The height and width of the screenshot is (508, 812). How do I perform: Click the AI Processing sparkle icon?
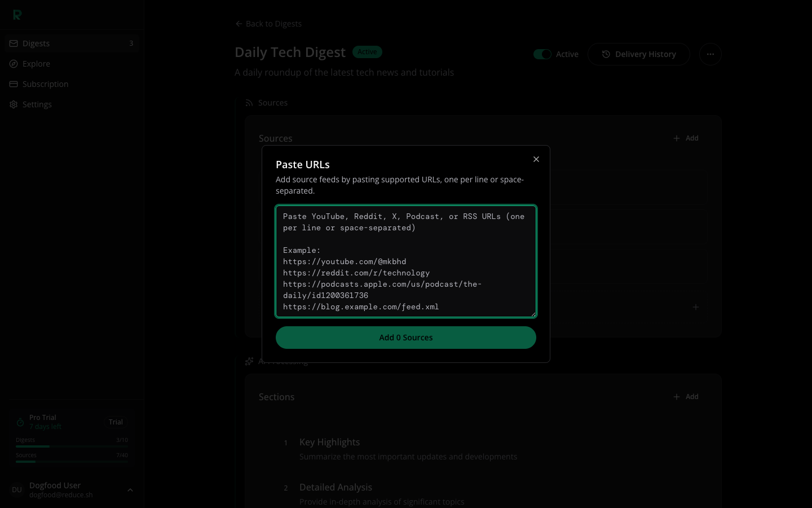tap(249, 361)
